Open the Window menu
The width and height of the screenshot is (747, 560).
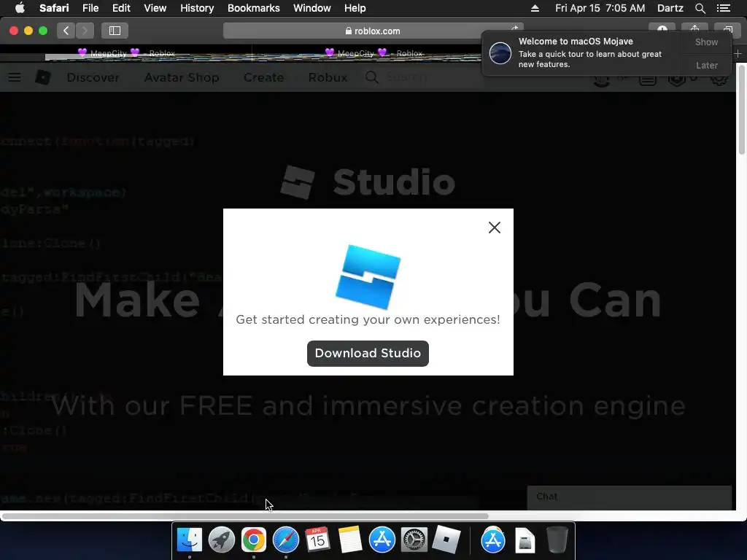point(311,8)
